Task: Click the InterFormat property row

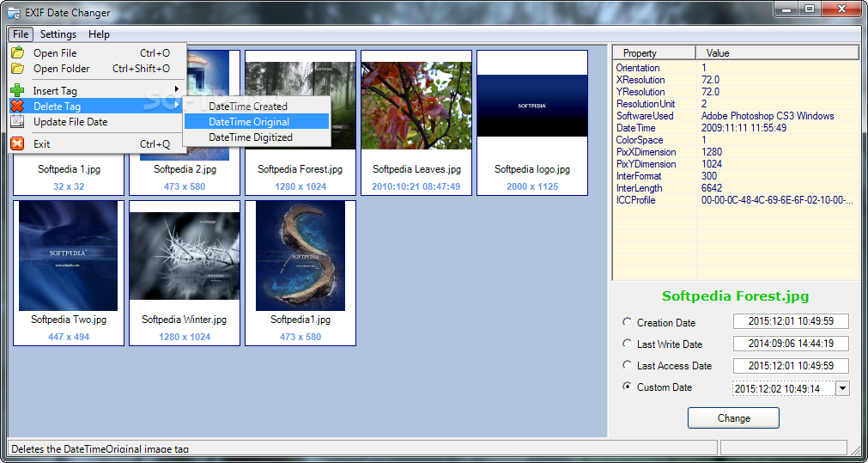Action: pos(737,176)
